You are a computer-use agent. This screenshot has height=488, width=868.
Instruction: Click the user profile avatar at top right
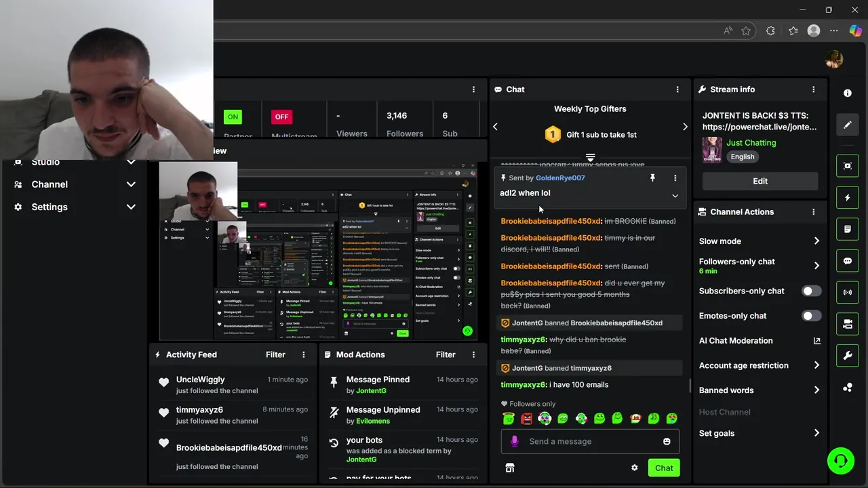(834, 60)
